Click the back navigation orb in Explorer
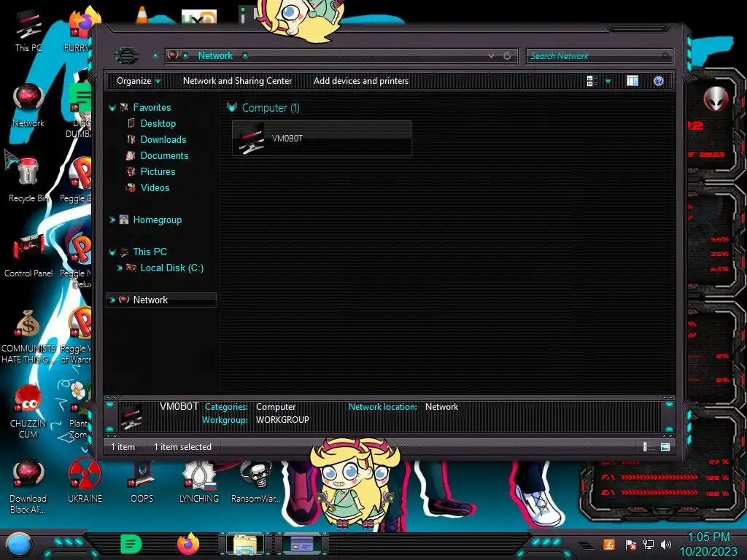 point(126,55)
